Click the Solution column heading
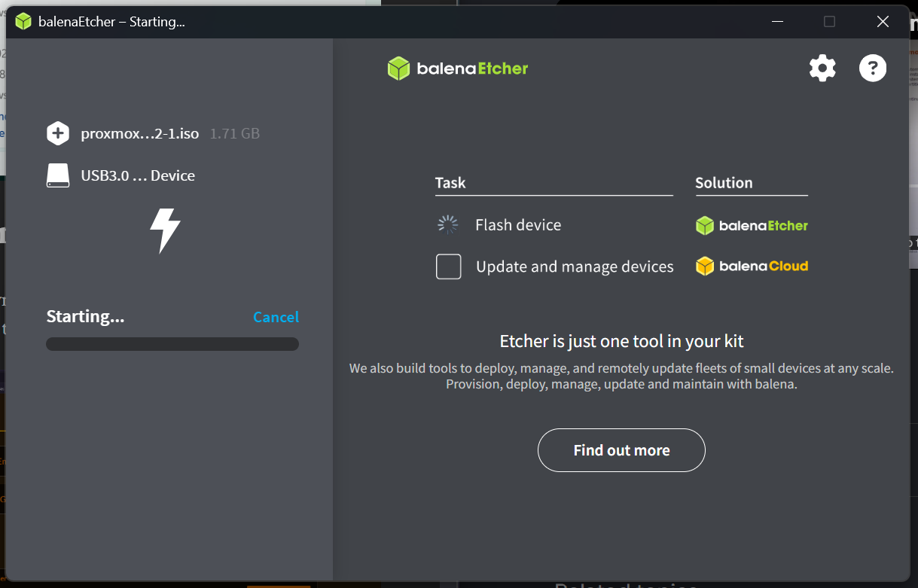This screenshot has width=918, height=588. tap(724, 182)
